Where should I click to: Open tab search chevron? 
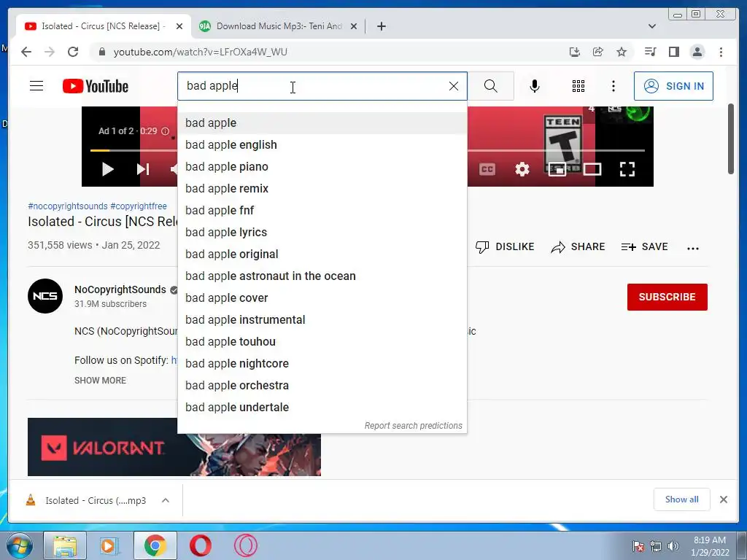pyautogui.click(x=652, y=26)
